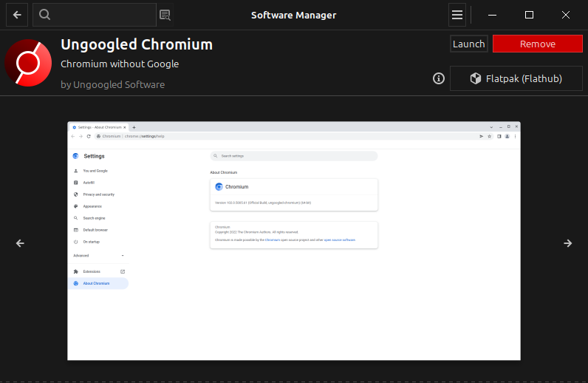The image size is (588, 383).
Task: Minimize the Software Manager window
Action: 493,15
